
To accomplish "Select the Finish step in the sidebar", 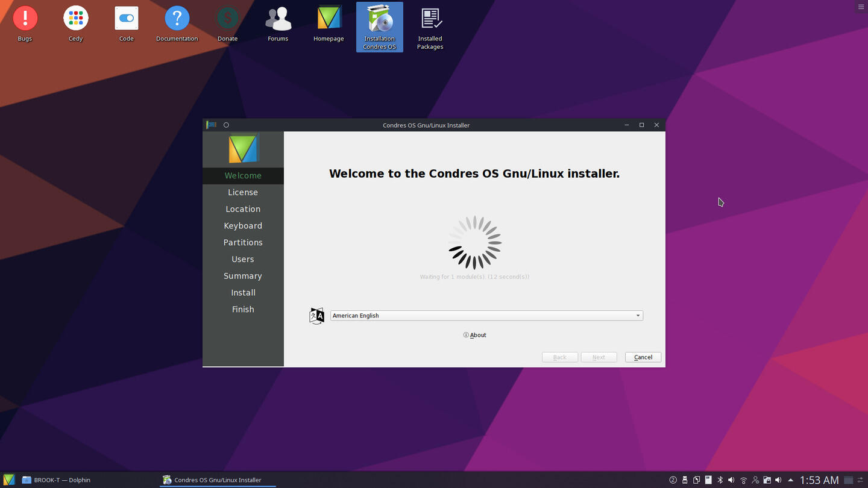I will (243, 309).
